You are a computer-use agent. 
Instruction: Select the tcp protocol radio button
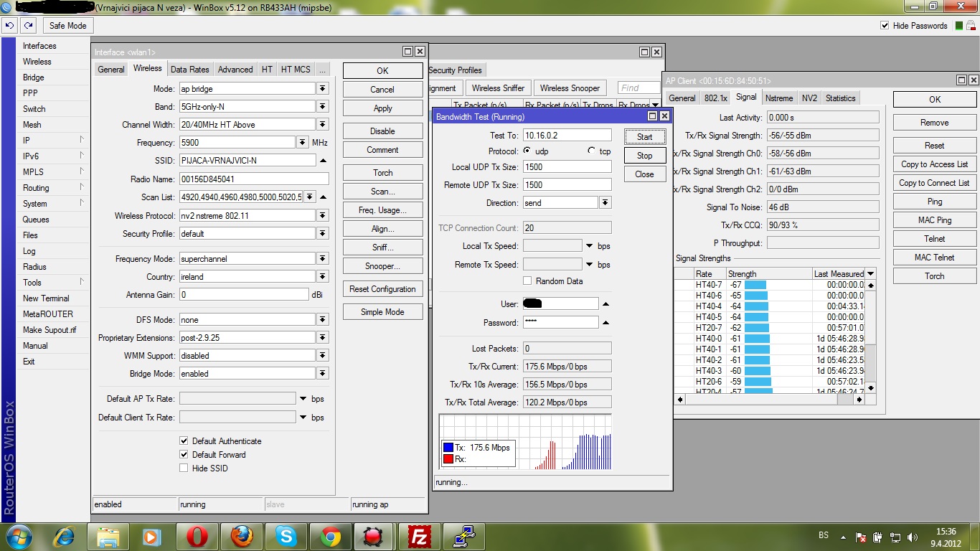[592, 151]
